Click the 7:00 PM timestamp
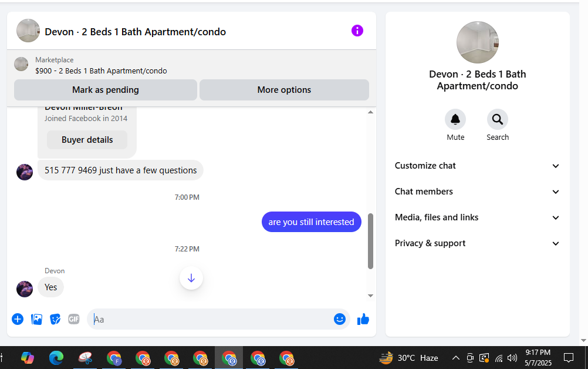 (x=187, y=197)
